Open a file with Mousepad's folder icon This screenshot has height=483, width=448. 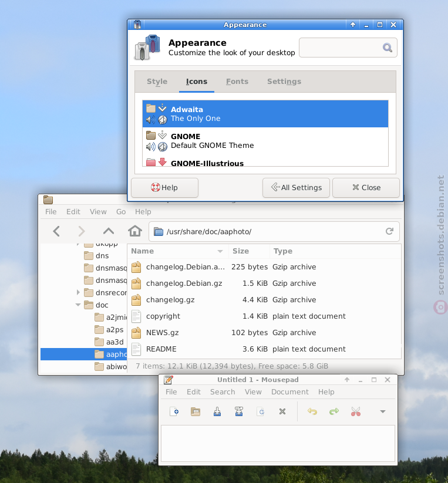pos(196,411)
